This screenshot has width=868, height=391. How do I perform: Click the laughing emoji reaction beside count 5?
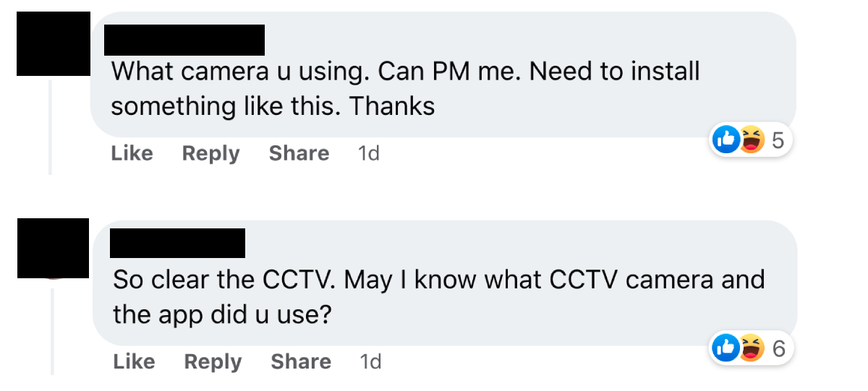click(752, 139)
